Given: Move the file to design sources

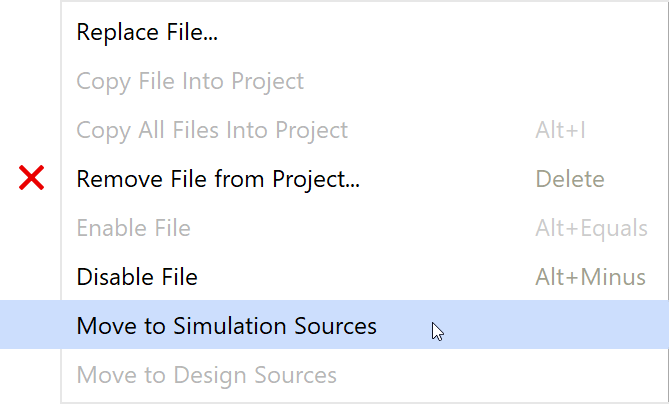Looking at the screenshot, I should (206, 375).
